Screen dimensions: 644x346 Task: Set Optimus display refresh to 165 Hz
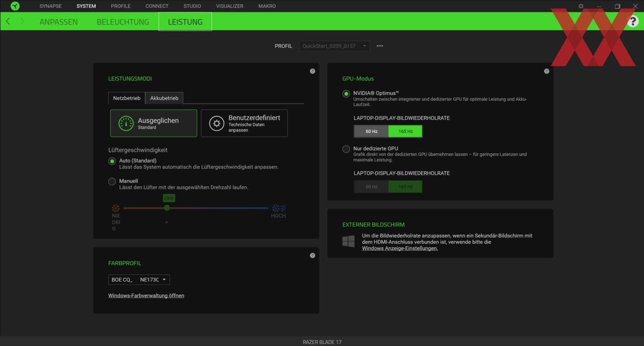pyautogui.click(x=405, y=131)
